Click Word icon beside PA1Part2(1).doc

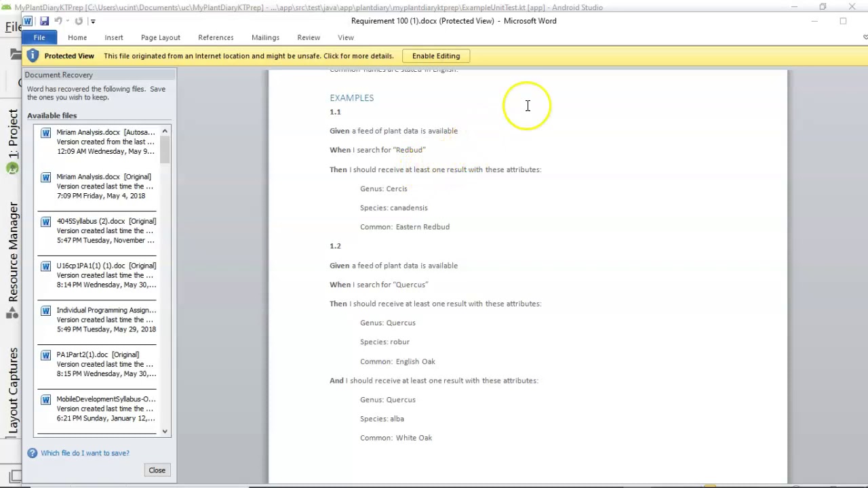45,355
